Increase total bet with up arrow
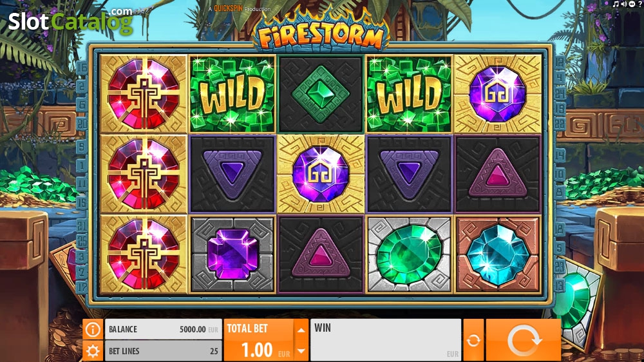644x362 pixels. coord(301,330)
